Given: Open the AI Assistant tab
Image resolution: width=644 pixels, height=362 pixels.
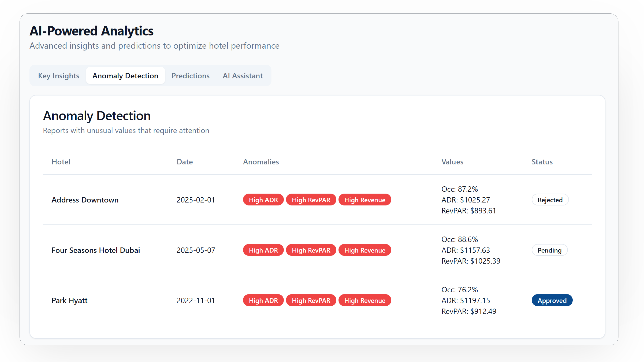Looking at the screenshot, I should [243, 76].
